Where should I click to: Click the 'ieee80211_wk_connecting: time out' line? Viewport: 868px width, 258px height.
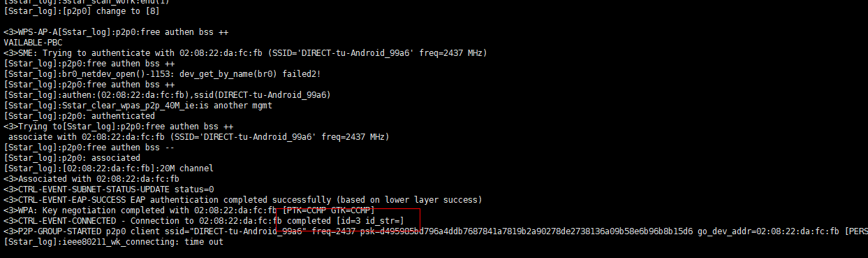113,242
